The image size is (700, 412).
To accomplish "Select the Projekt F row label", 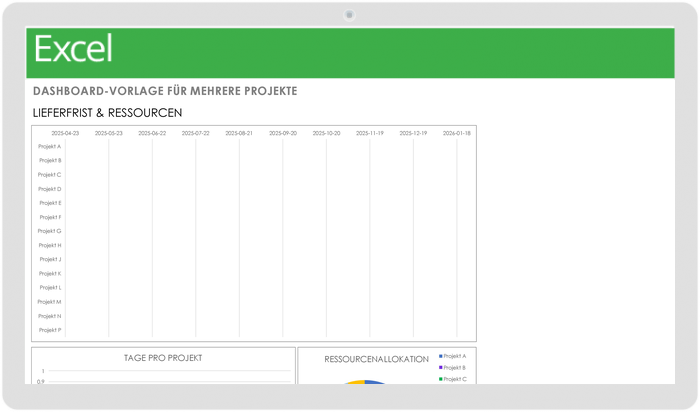I will 50,217.
